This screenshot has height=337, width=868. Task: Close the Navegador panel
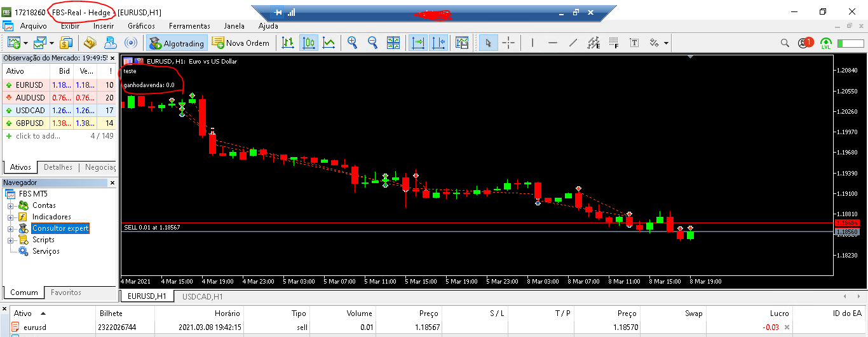(112, 182)
